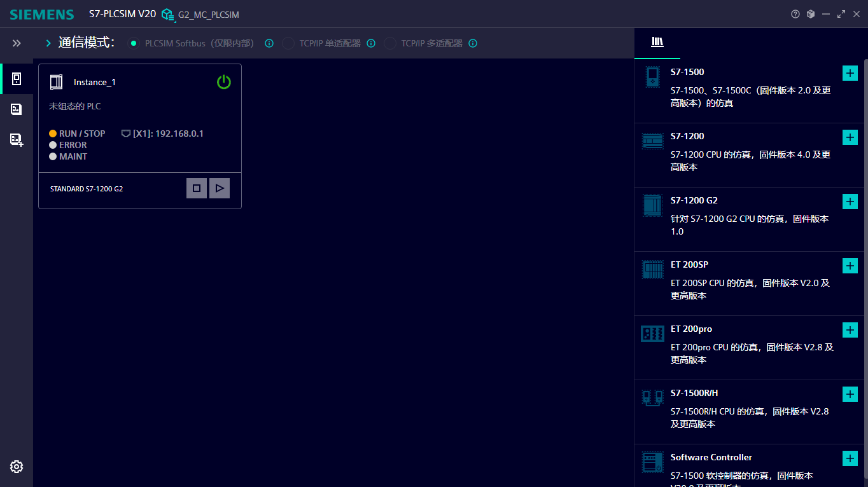
Task: Click the Instance_1 name on the PLC card
Action: pyautogui.click(x=94, y=81)
